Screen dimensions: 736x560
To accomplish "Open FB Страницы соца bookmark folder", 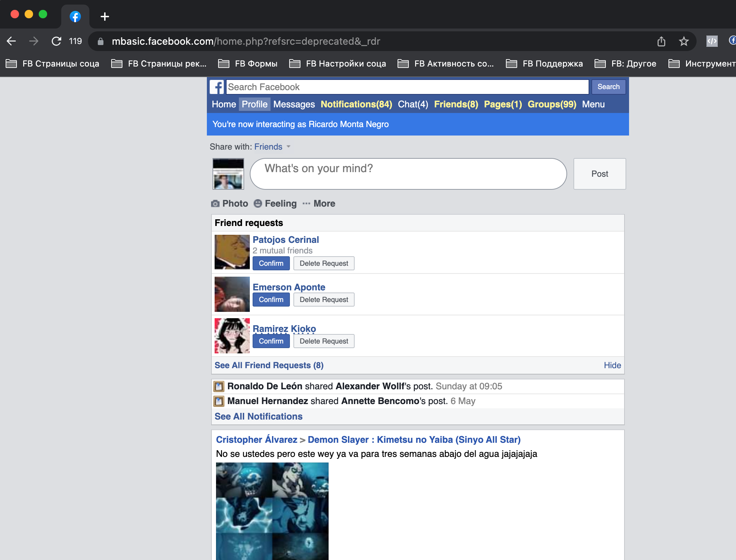I will pyautogui.click(x=53, y=64).
